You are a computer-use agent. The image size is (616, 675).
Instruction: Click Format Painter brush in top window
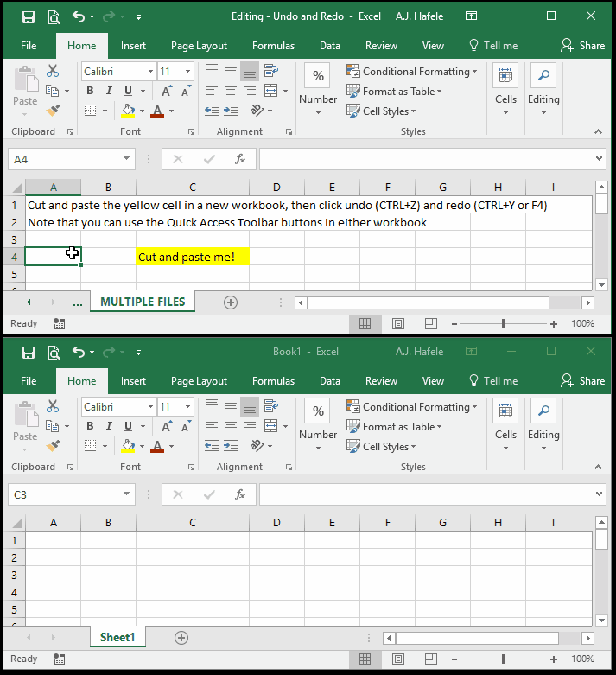coord(53,111)
